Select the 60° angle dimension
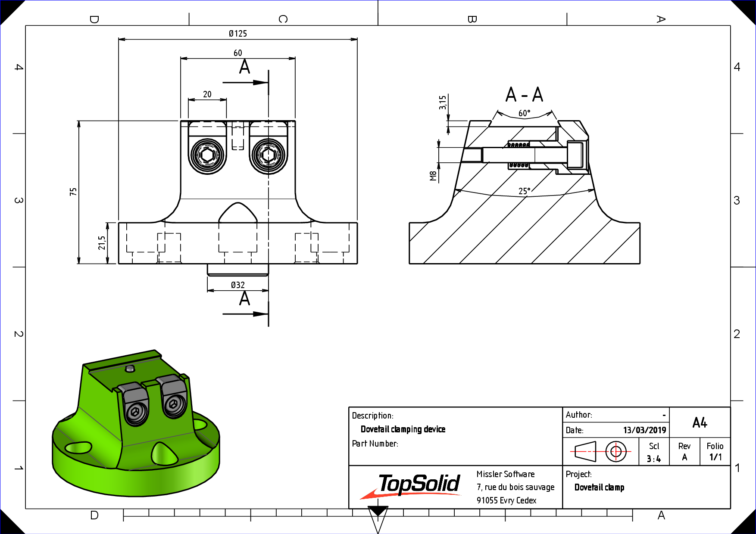The height and width of the screenshot is (534, 756). click(x=525, y=113)
